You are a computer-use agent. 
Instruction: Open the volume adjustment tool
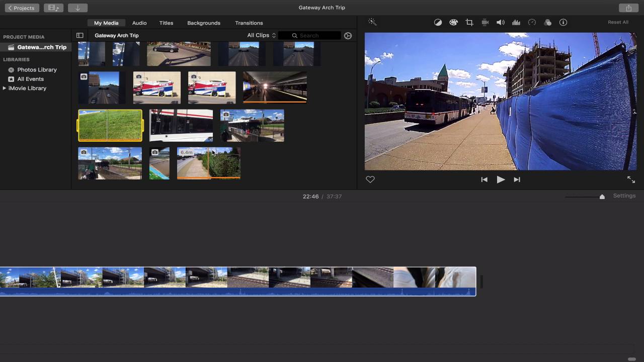[x=501, y=23]
